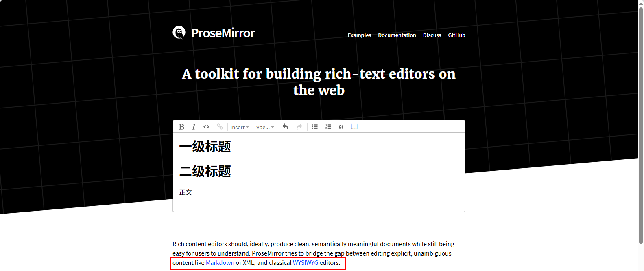The image size is (644, 271).
Task: Open the Examples navigation item
Action: point(359,35)
